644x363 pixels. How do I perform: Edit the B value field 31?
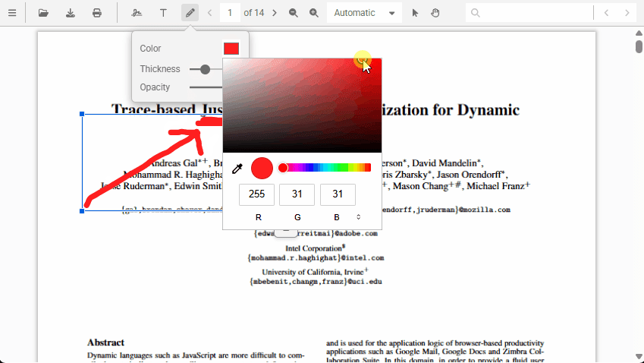pyautogui.click(x=338, y=194)
